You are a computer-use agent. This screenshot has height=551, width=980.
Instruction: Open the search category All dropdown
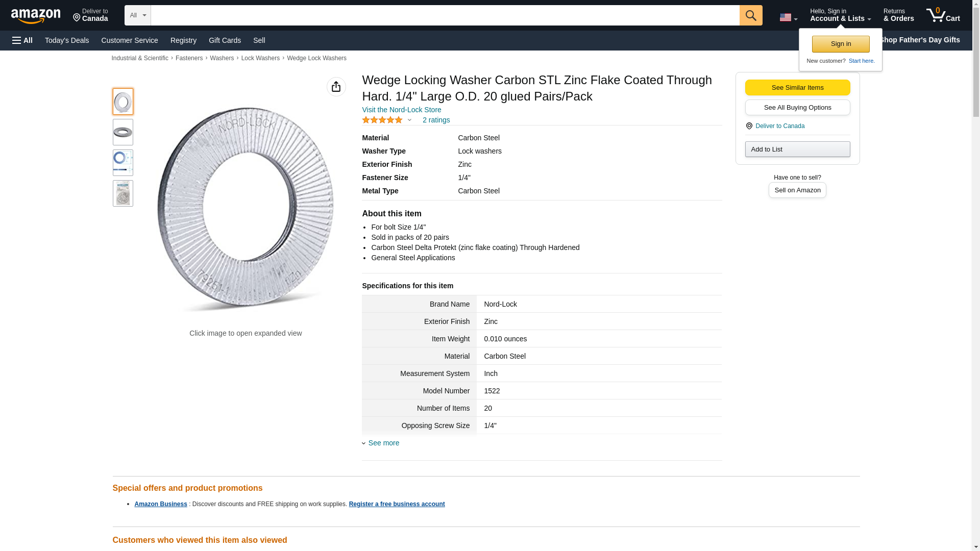[x=137, y=15]
